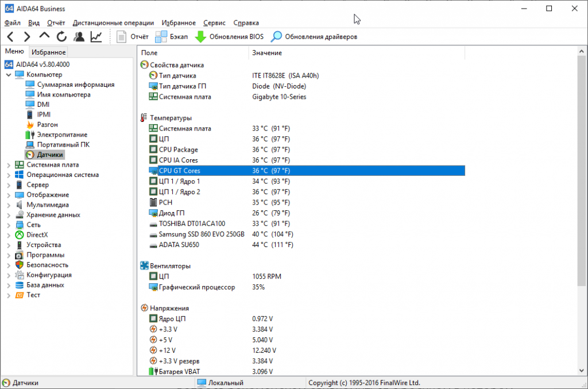Viewport: 588px width, 389px height.
Task: Refresh the sensor readings
Action: click(x=61, y=37)
